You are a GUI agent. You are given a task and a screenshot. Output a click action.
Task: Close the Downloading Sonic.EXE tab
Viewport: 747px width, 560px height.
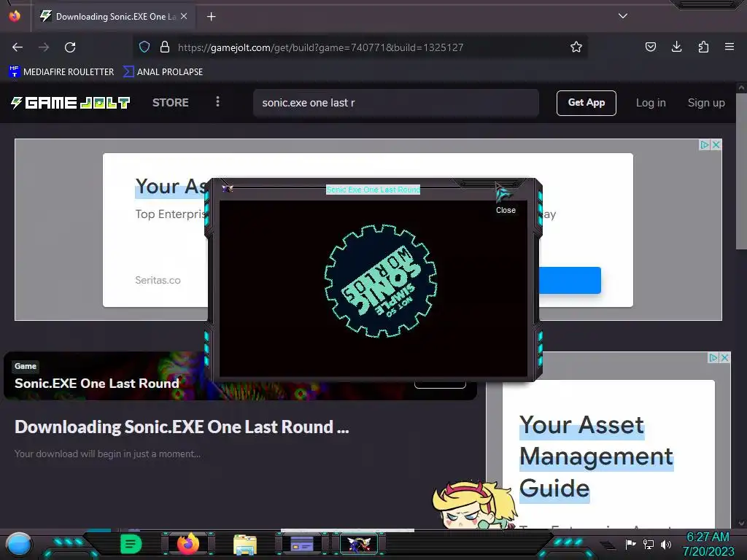(x=184, y=16)
